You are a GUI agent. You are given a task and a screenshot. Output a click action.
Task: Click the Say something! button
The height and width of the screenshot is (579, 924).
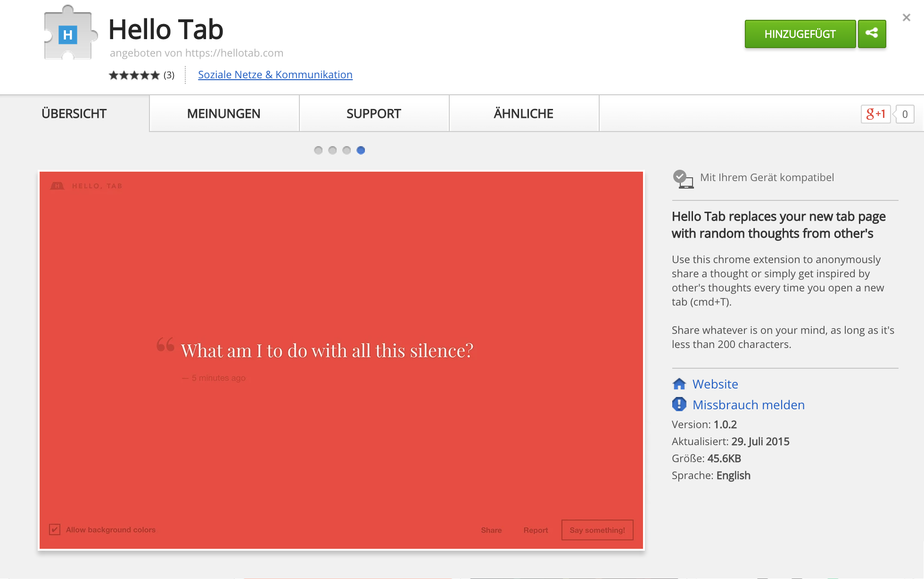[x=597, y=530]
